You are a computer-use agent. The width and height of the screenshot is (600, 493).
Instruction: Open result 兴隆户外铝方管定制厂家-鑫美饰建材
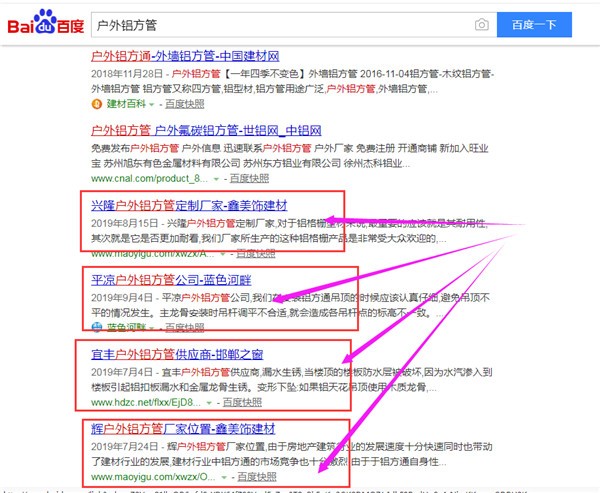point(189,206)
